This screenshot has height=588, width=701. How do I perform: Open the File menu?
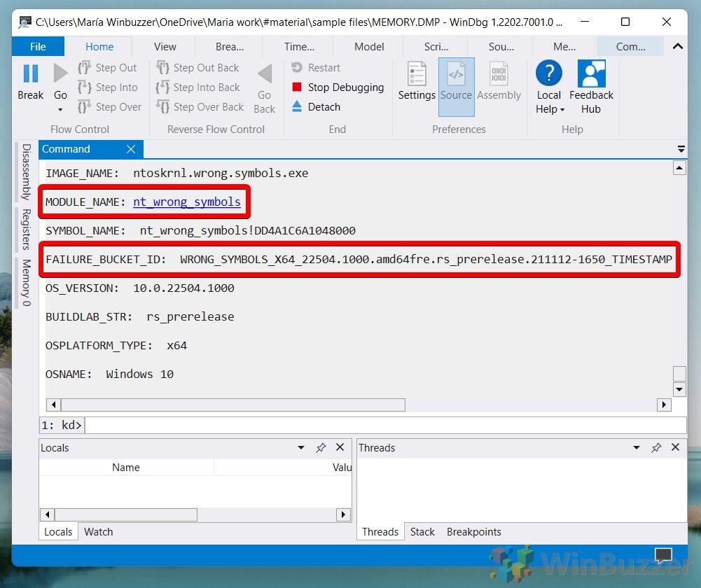click(38, 46)
